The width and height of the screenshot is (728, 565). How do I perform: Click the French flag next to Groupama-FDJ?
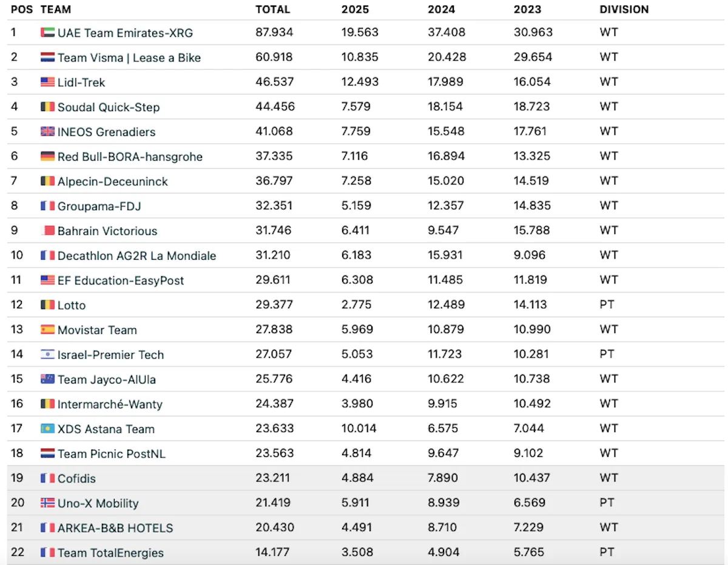[x=47, y=206]
